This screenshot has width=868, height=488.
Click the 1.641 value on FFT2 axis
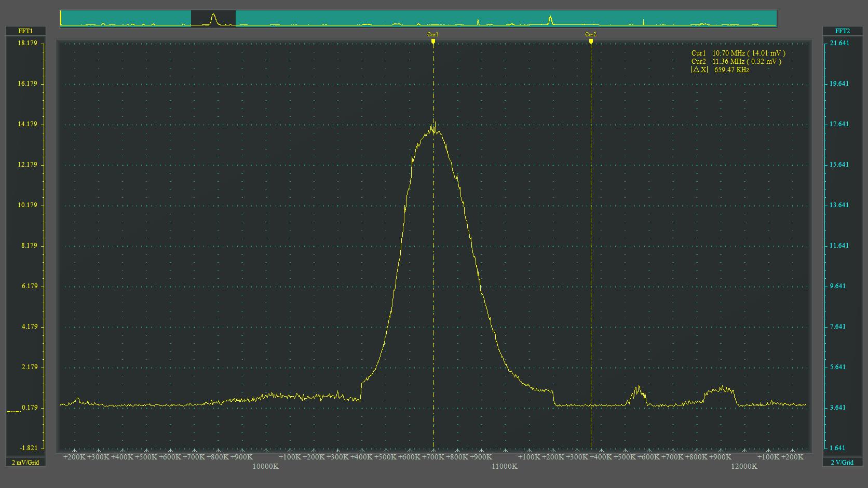click(838, 448)
